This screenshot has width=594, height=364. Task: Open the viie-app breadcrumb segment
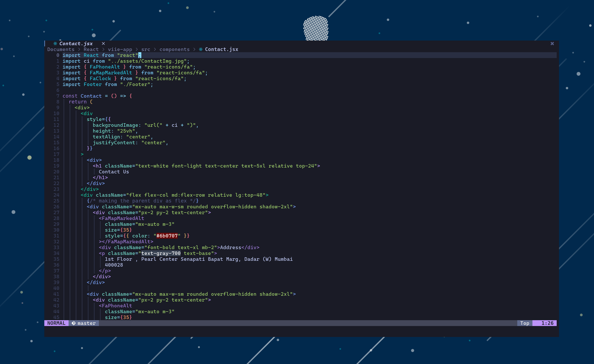(x=120, y=49)
